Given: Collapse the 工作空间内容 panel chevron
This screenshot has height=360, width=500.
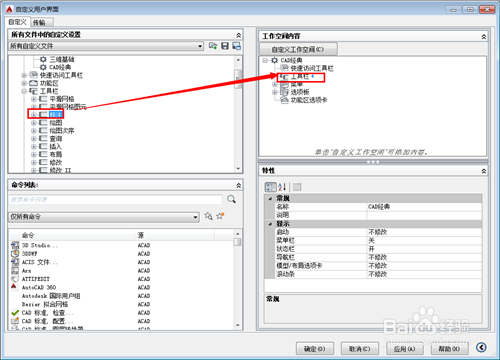Looking at the screenshot, I should (x=484, y=37).
